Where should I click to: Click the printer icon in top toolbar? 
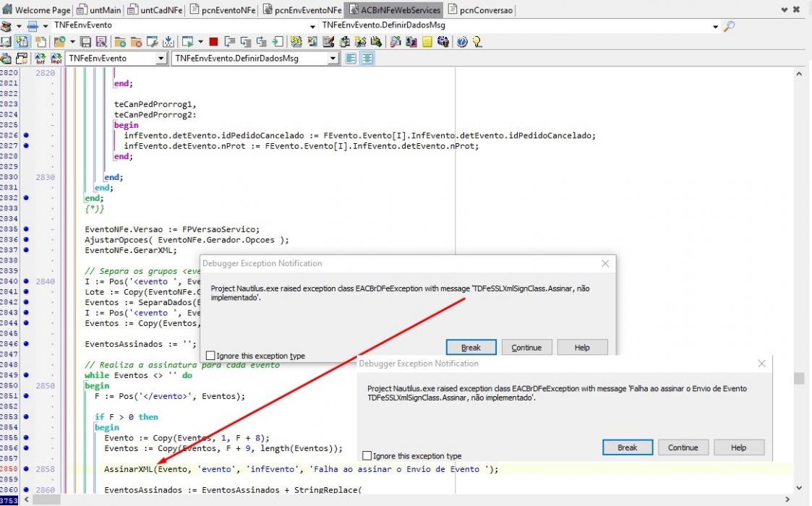tap(32, 25)
